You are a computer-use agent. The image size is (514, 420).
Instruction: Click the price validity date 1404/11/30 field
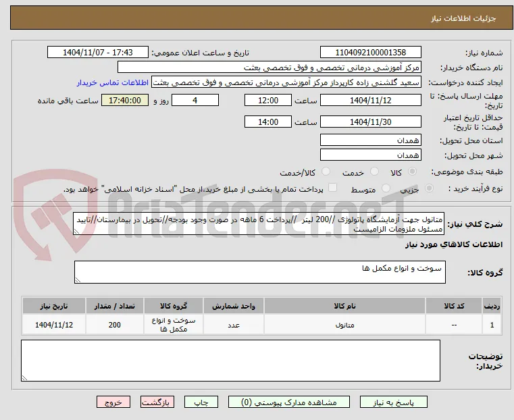(370, 122)
